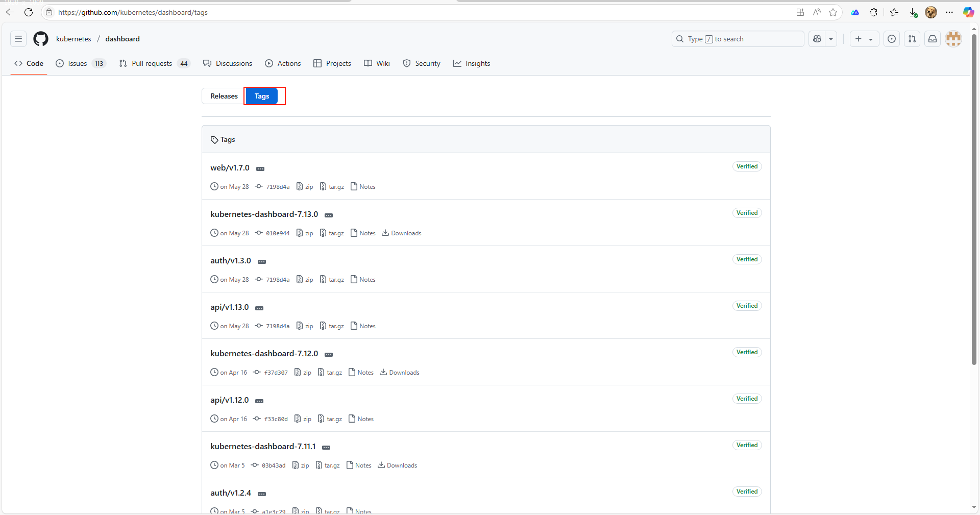
Task: Expand kubernetes-dashboard-7.12.0 tag message ellipsis
Action: [x=329, y=354]
